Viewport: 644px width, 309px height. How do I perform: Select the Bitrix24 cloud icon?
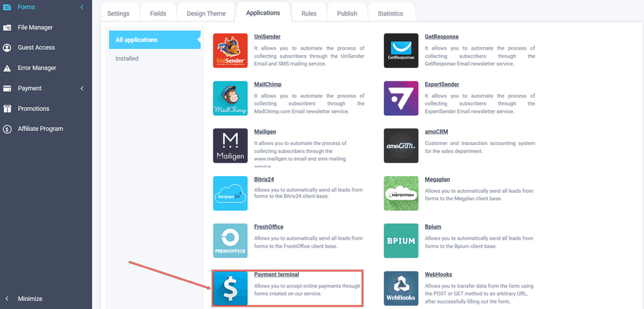pyautogui.click(x=230, y=193)
